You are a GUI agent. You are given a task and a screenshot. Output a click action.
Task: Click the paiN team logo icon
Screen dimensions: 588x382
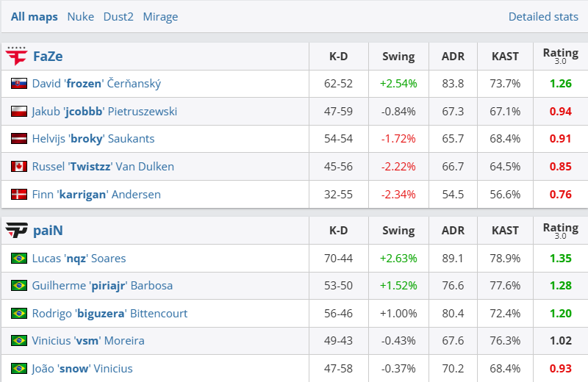(x=16, y=231)
